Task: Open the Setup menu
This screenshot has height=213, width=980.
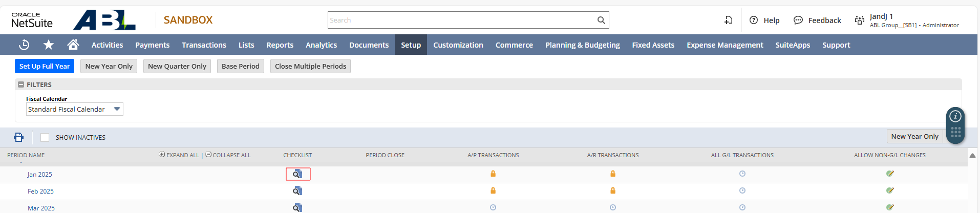Action: 411,45
